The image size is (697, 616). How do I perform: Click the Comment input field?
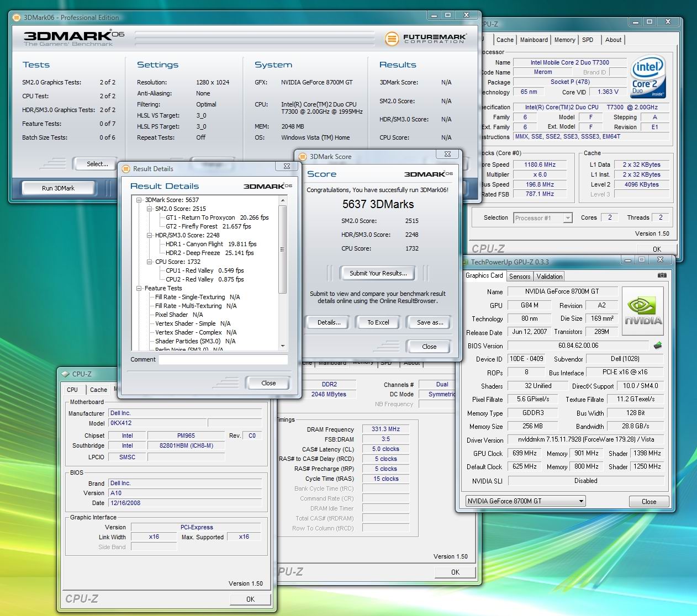pyautogui.click(x=224, y=360)
